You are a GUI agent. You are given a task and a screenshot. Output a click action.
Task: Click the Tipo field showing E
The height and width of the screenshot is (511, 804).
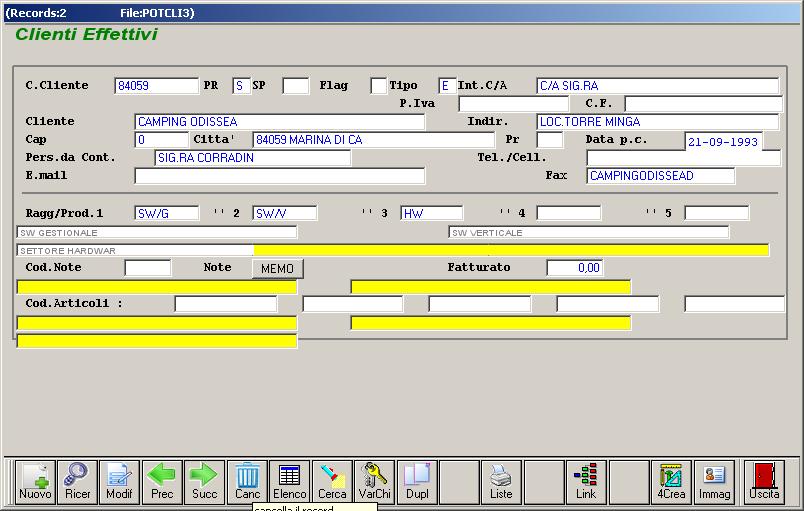(x=447, y=86)
